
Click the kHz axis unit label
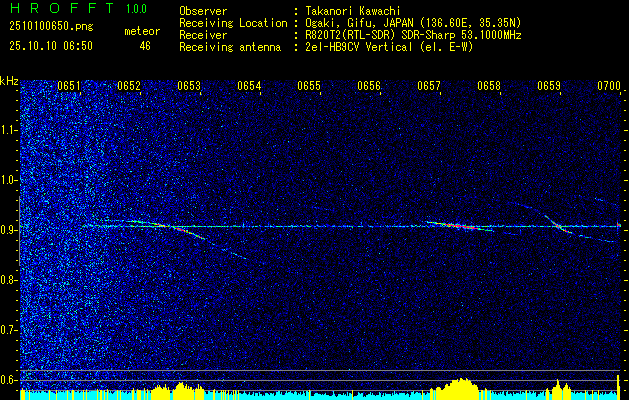tap(9, 81)
